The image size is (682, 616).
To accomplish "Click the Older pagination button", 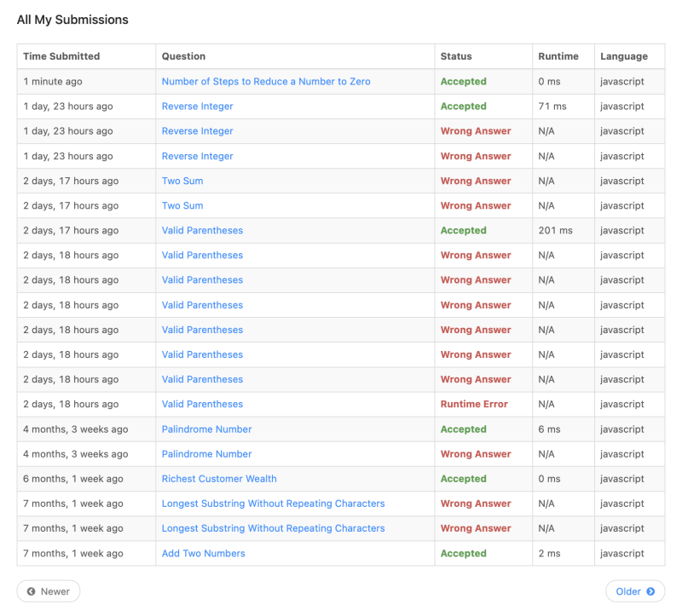I will point(635,591).
